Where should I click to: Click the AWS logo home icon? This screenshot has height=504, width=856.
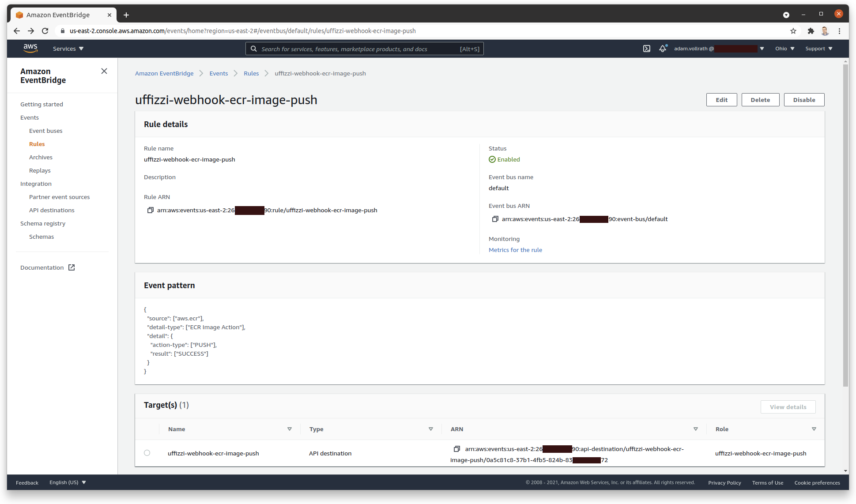pos(30,49)
